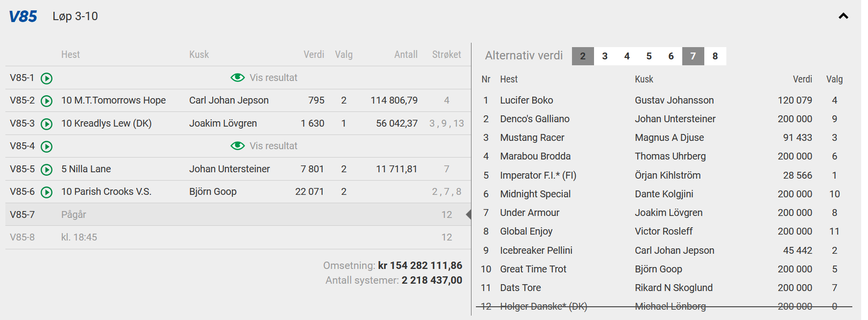Click the V85-4 play icon
The height and width of the screenshot is (320, 868).
[47, 146]
